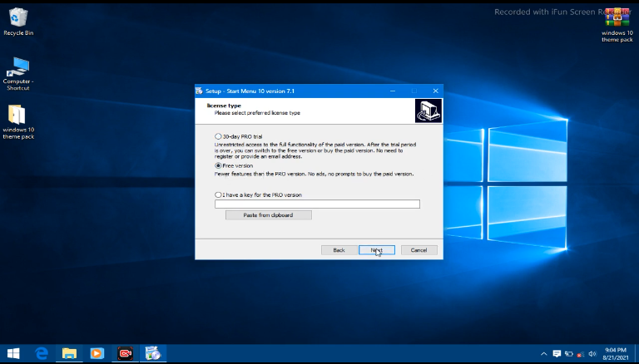Minimize the Setup window
The height and width of the screenshot is (364, 639).
click(x=393, y=91)
